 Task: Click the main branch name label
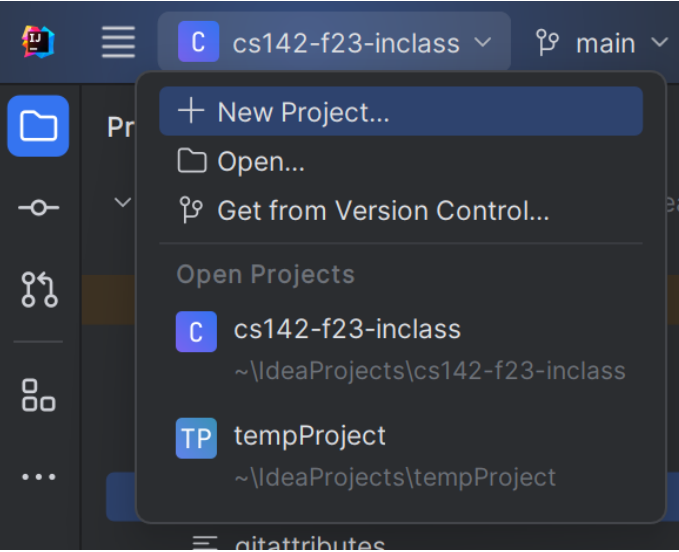point(605,43)
